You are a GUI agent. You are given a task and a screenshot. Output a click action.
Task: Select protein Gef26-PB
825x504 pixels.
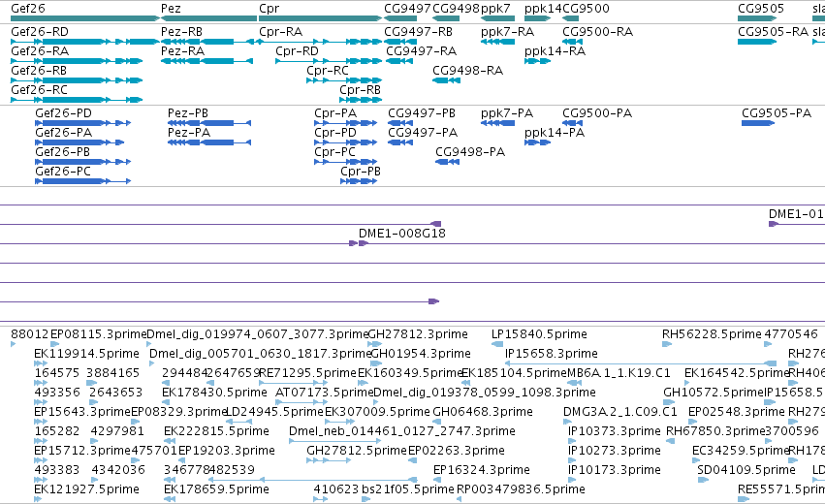pyautogui.click(x=82, y=162)
